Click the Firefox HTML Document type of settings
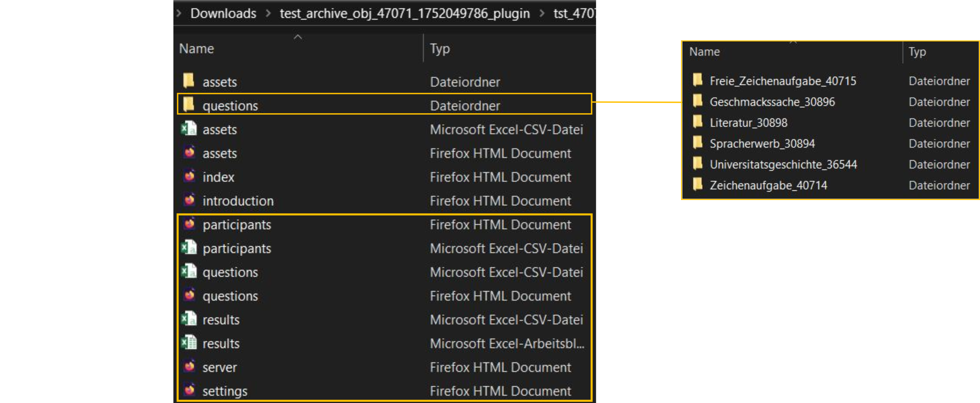Screen dimensions: 980x403 tap(500, 391)
